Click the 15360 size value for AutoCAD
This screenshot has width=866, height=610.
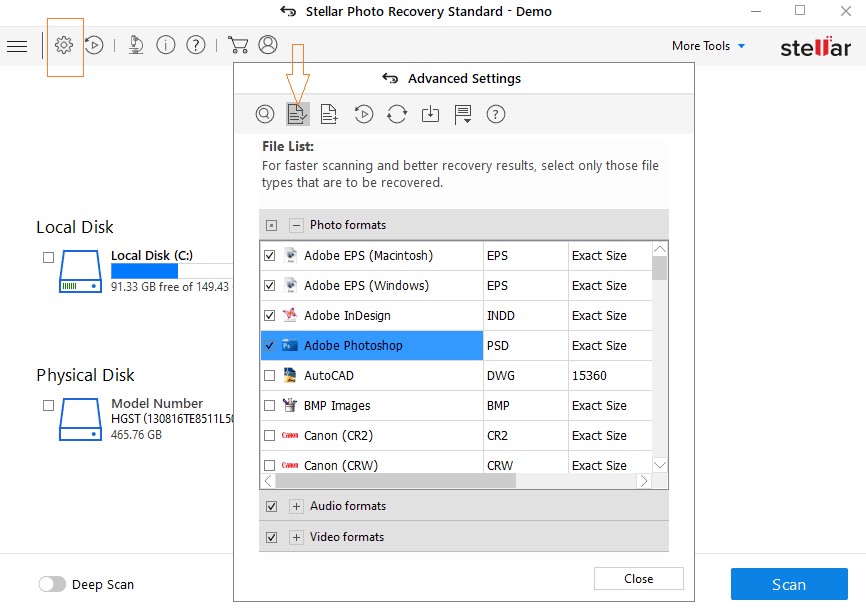point(589,376)
